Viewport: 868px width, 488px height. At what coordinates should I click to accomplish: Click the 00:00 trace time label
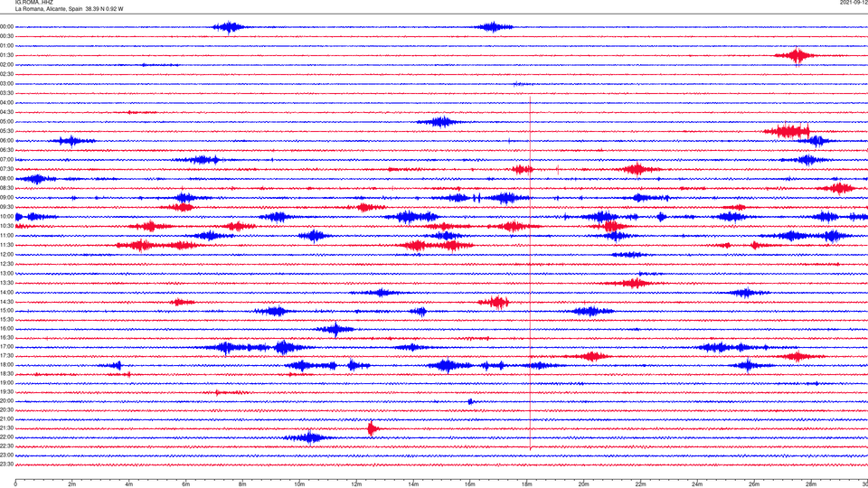coord(6,26)
